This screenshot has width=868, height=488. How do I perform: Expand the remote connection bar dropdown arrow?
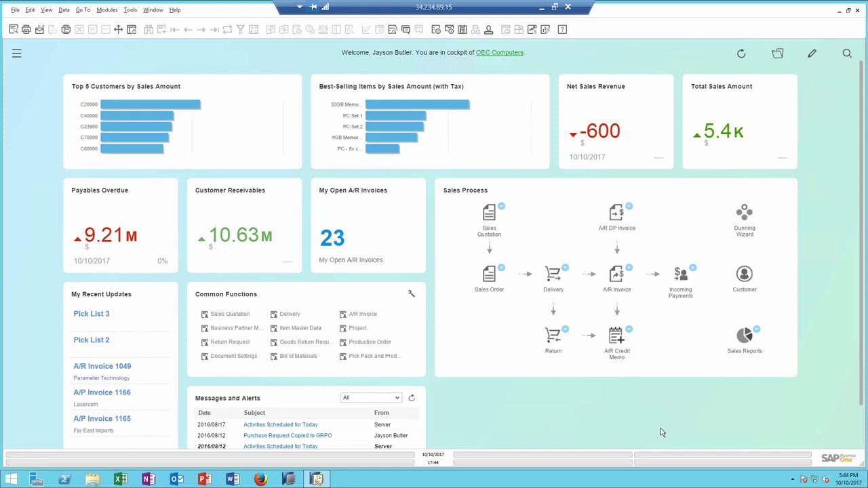click(300, 7)
